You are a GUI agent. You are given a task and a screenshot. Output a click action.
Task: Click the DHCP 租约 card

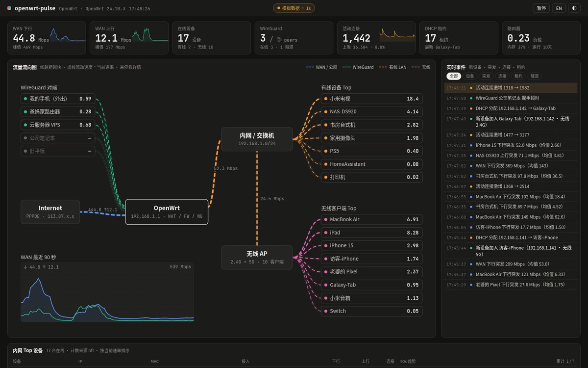(459, 38)
